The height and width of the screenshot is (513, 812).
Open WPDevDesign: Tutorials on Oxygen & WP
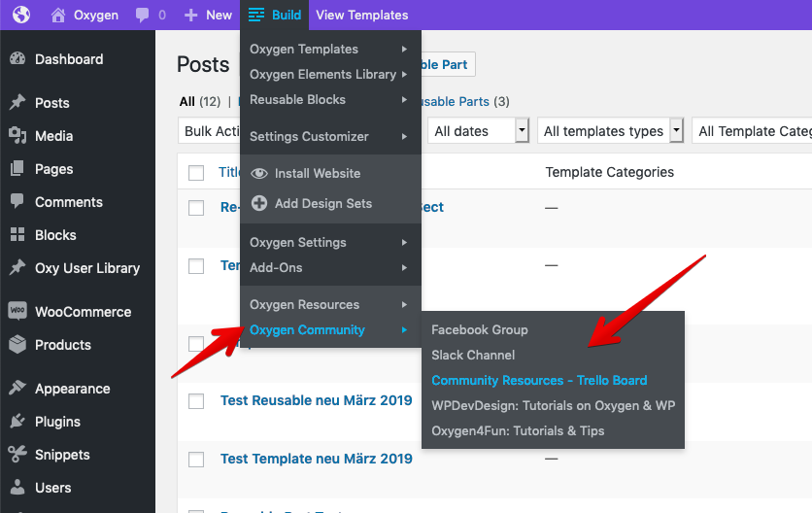tap(553, 406)
